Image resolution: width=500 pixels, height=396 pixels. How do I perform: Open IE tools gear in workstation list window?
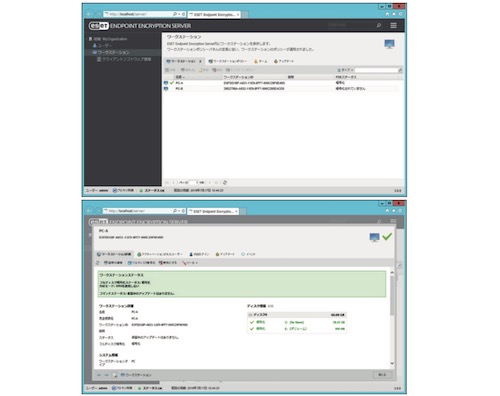[x=400, y=14]
